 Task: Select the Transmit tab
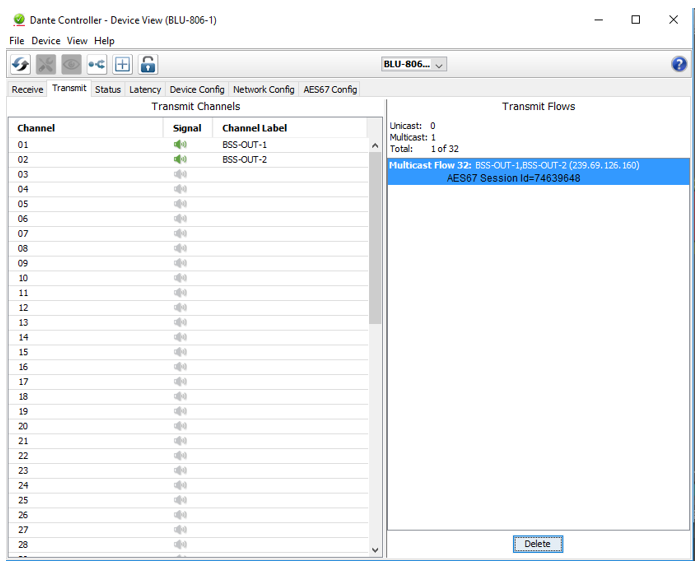tap(69, 88)
